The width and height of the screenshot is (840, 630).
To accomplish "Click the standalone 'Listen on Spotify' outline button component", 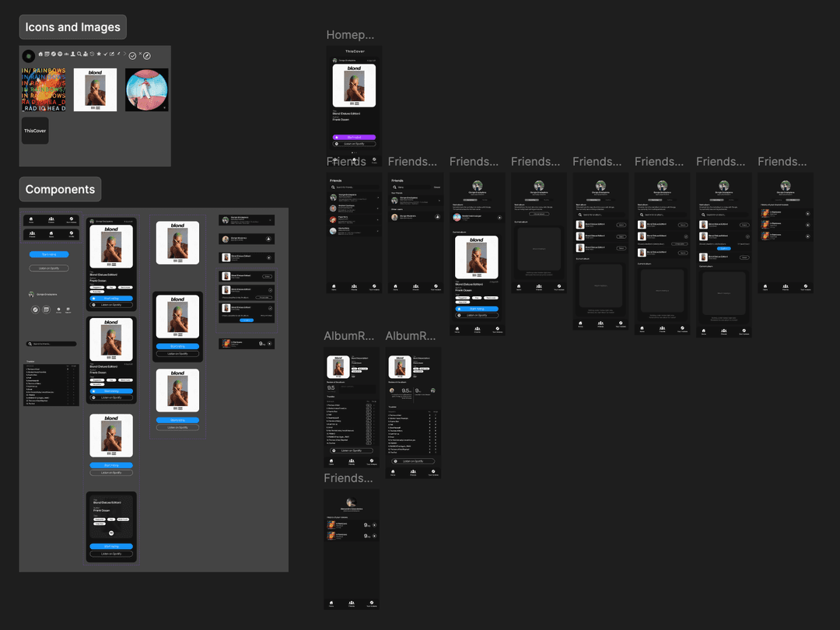I will click(49, 268).
